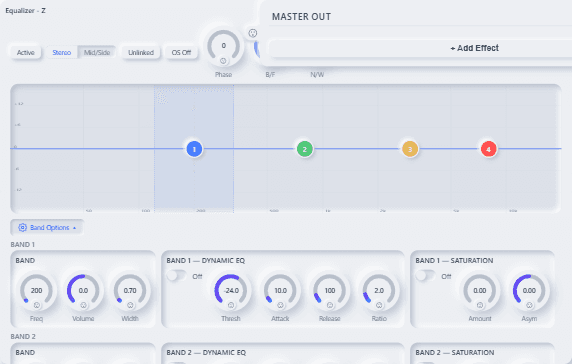Click the B/F label
572x364 pixels.
pyautogui.click(x=270, y=75)
